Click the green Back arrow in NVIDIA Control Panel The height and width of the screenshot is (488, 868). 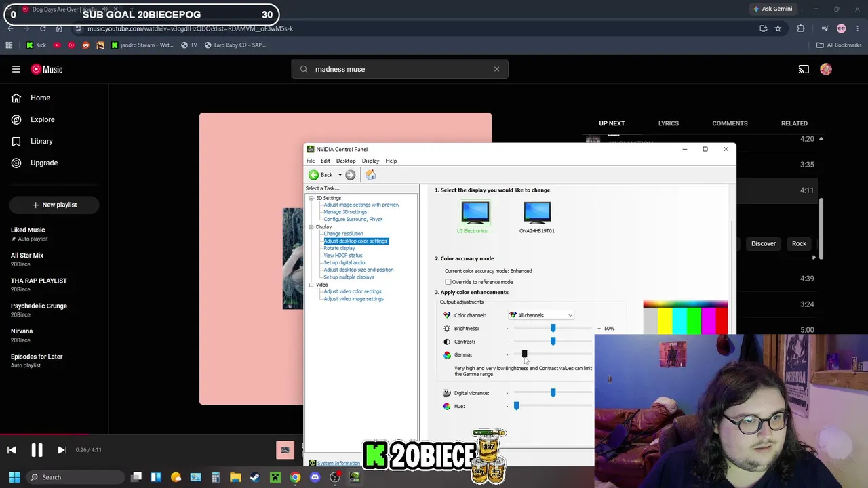313,175
